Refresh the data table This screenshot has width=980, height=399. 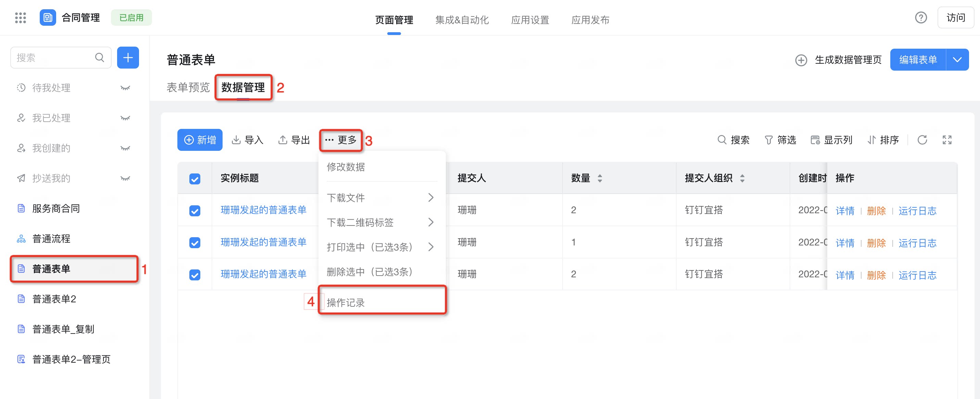922,140
